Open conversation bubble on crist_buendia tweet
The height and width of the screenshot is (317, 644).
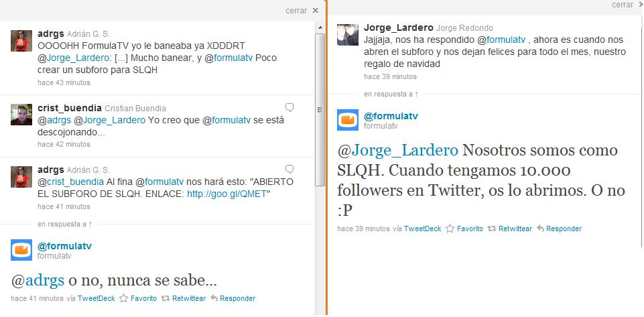pos(289,108)
